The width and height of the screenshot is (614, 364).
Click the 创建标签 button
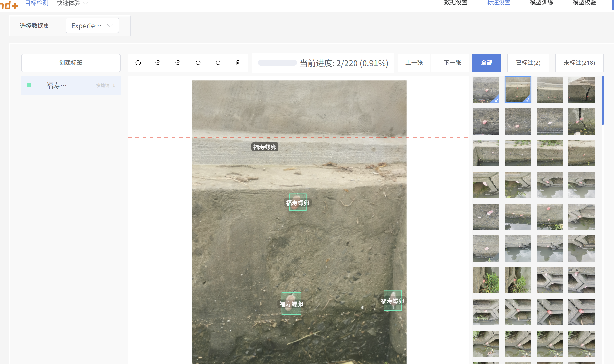coord(71,63)
